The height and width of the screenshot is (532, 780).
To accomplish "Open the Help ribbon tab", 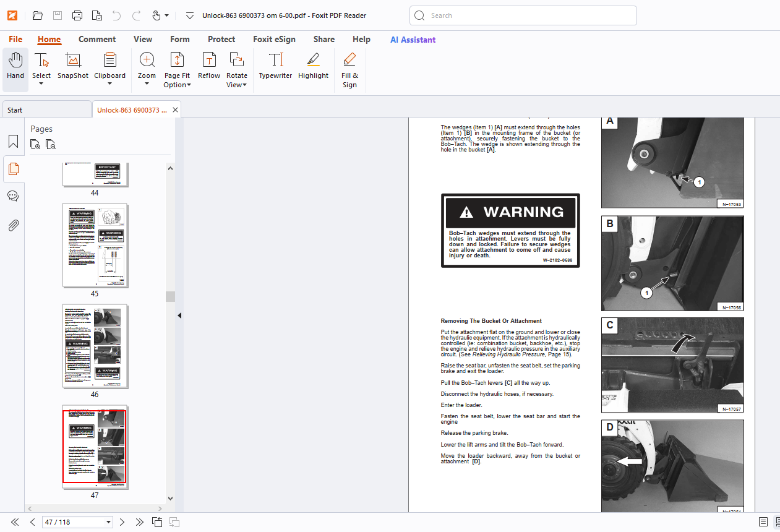I will (x=361, y=40).
